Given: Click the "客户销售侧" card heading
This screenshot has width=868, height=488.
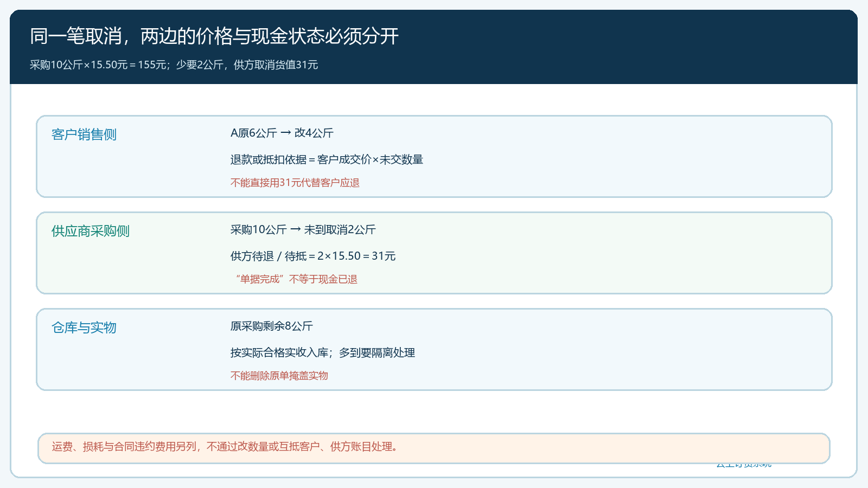Looking at the screenshot, I should tap(84, 134).
